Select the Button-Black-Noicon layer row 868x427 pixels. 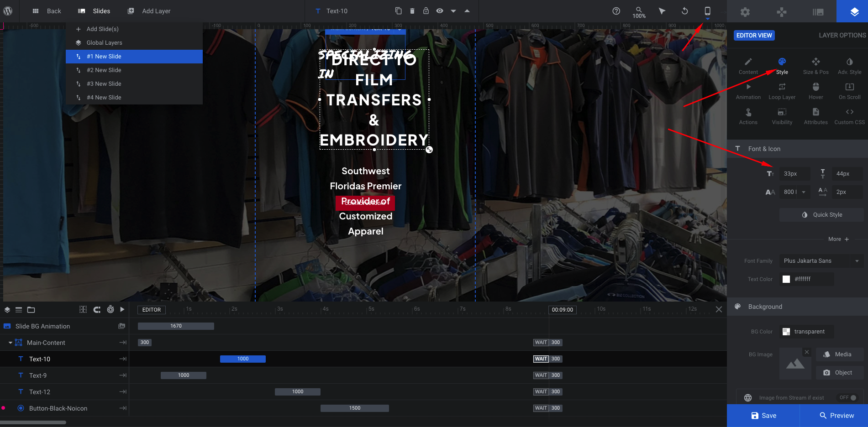64,408
